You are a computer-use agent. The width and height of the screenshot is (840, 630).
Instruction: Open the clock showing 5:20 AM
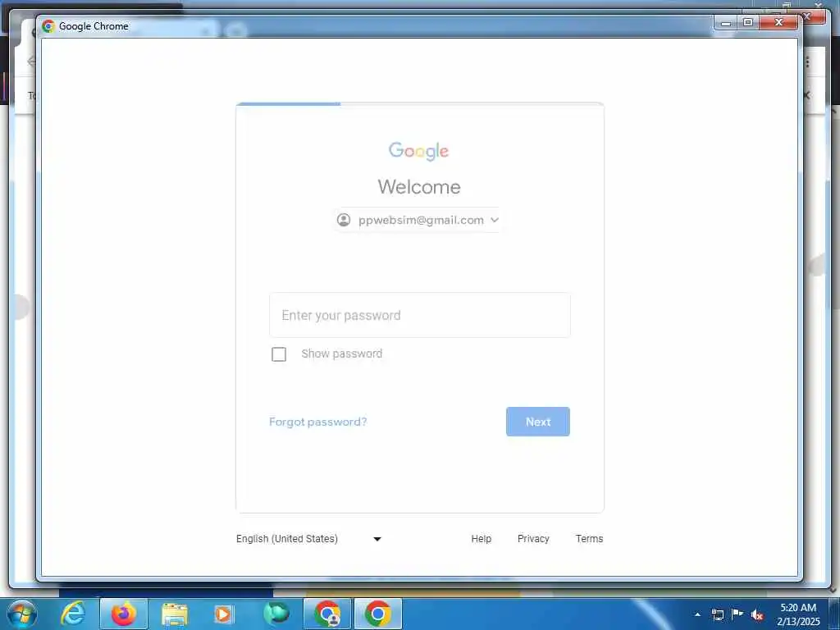tap(798, 614)
